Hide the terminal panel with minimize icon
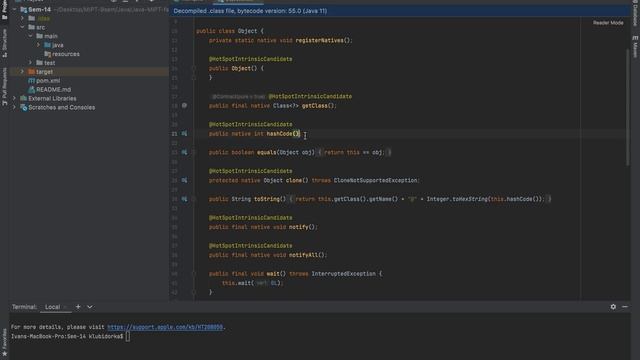Viewport: 640px width, 360px height. pyautogui.click(x=625, y=307)
